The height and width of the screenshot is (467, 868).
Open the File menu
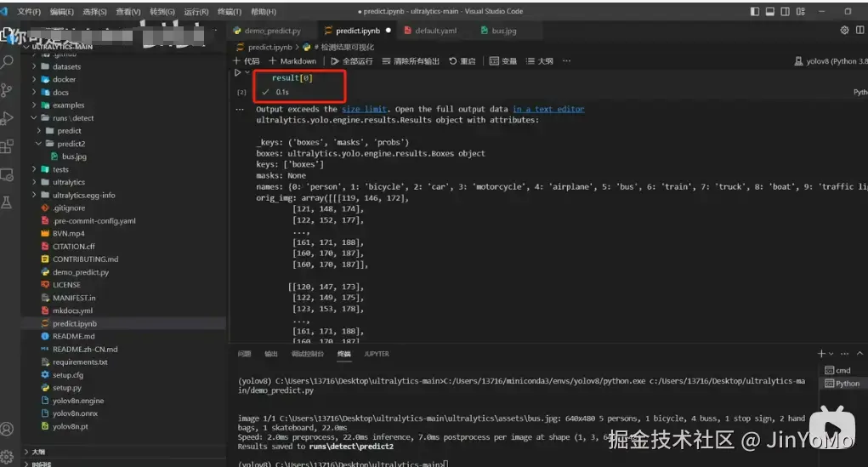(x=29, y=12)
